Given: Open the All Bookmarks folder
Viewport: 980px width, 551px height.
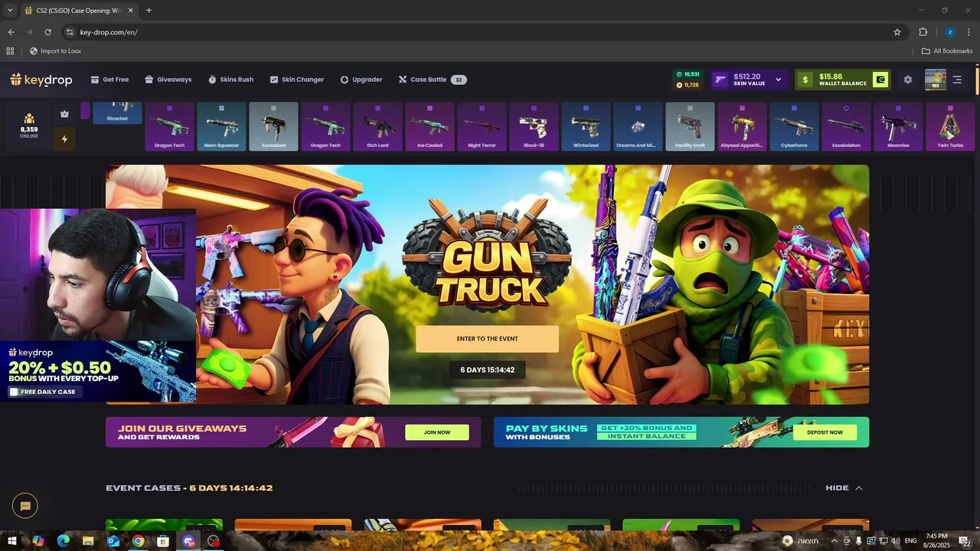Looking at the screenshot, I should click(x=947, y=51).
